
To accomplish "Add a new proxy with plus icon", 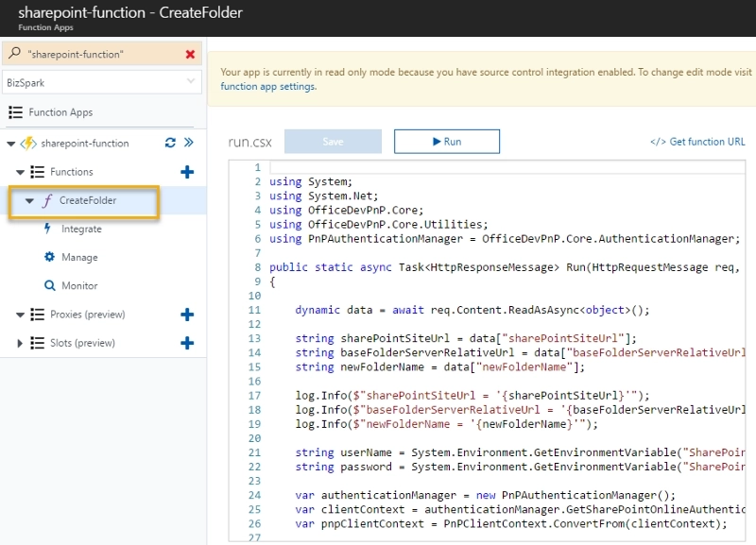I will (x=187, y=315).
